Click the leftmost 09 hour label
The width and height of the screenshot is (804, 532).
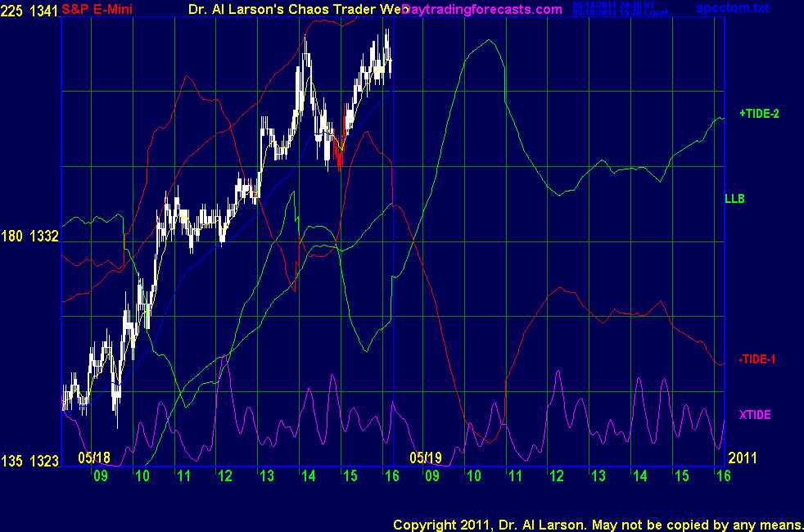tap(100, 476)
